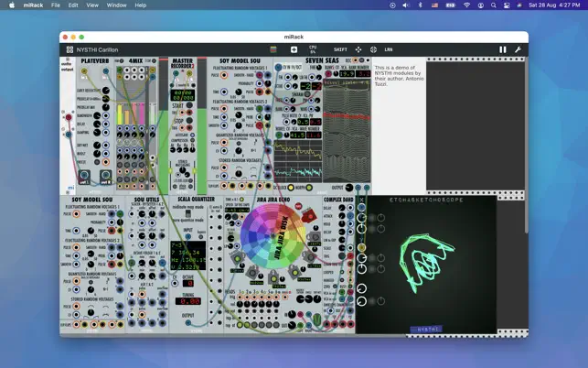
Task: Toggle the Plateverb FREEZE button
Action: pyautogui.click(x=97, y=162)
